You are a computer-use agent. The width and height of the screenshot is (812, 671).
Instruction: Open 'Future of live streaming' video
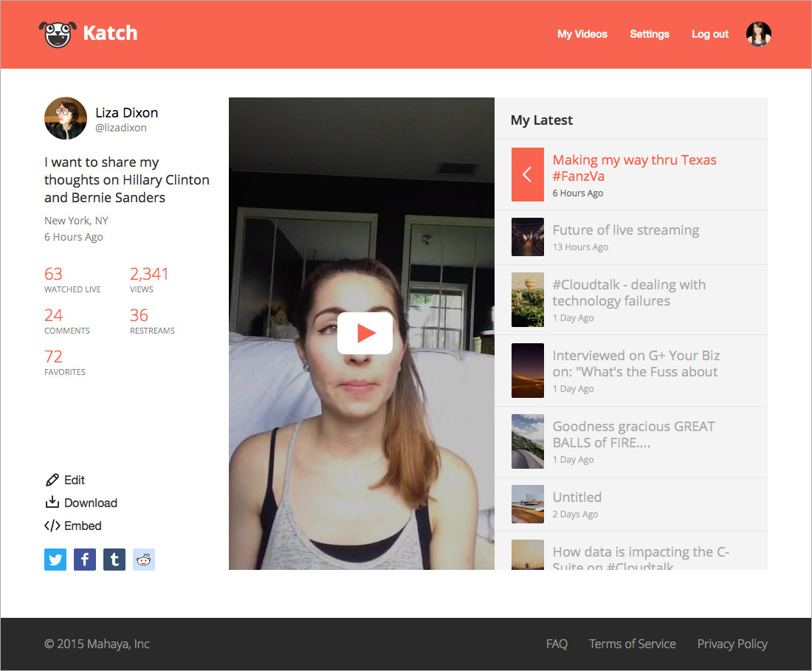coord(625,230)
